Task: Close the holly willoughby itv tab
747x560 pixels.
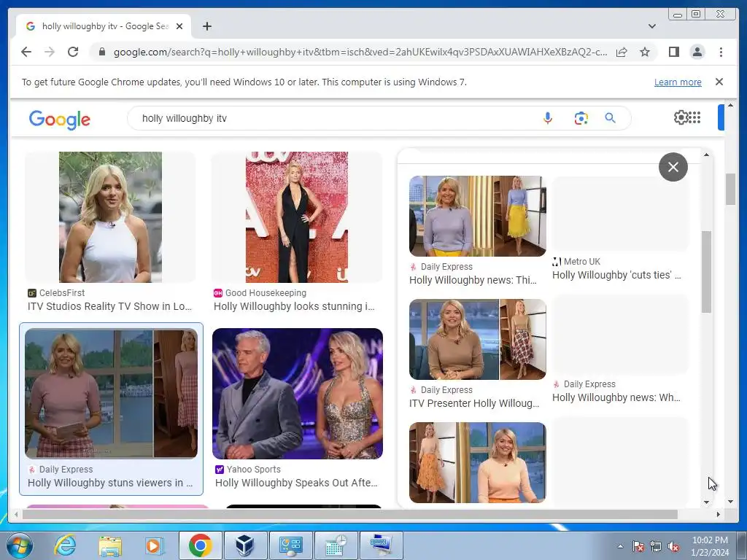Action: 179,26
